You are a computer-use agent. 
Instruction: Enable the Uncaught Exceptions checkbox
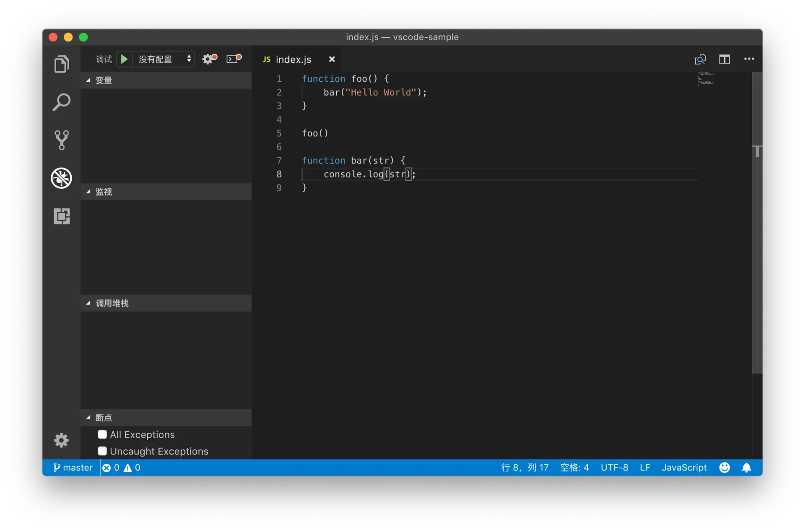102,451
